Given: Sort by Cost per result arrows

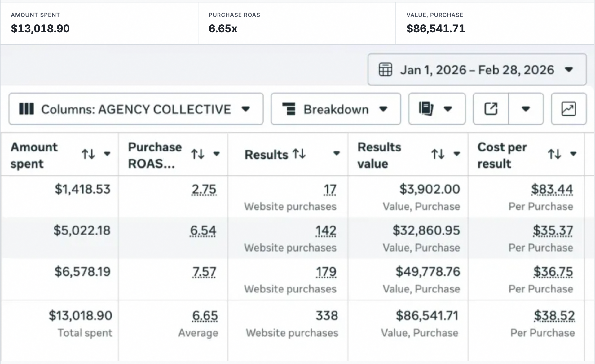Looking at the screenshot, I should [555, 154].
